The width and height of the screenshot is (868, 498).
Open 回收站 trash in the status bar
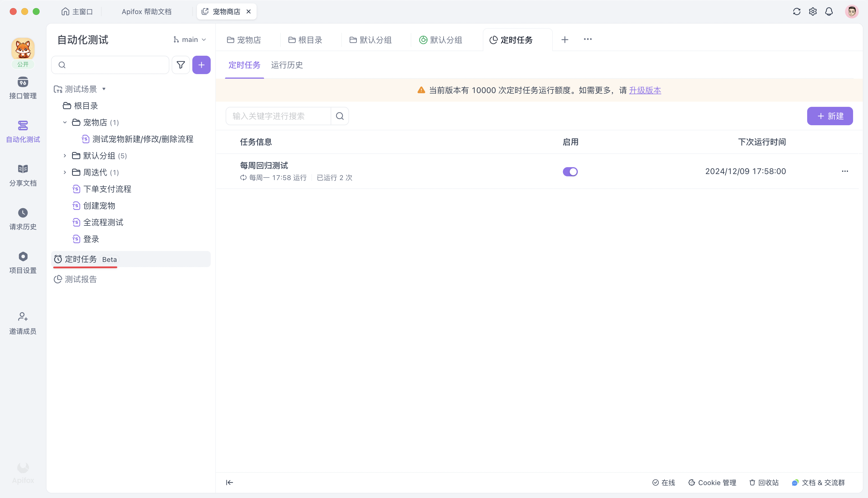tap(764, 482)
